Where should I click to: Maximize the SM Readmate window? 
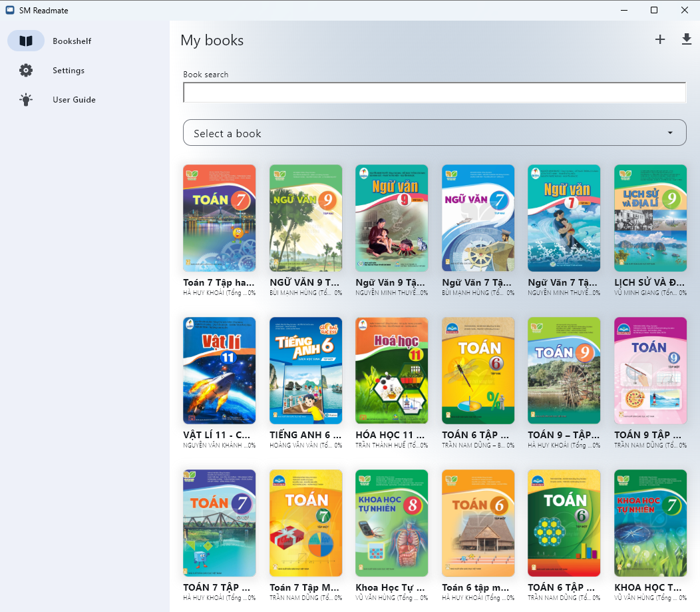pyautogui.click(x=654, y=10)
